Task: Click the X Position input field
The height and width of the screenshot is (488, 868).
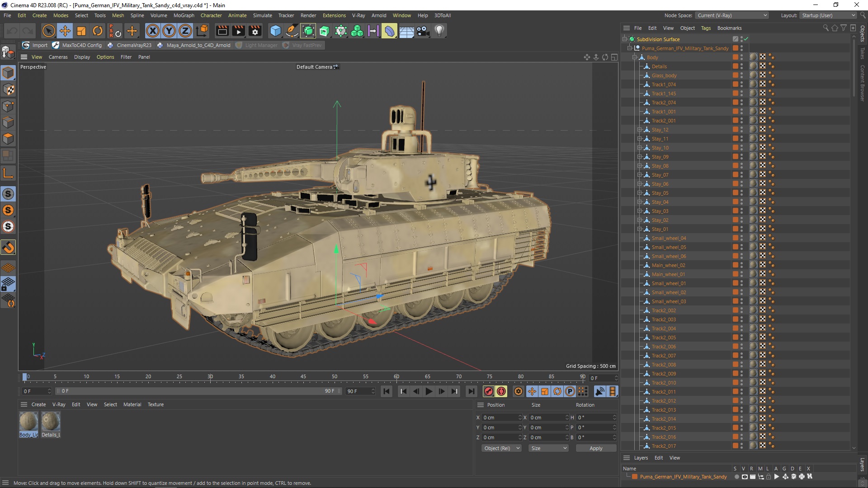Action: pyautogui.click(x=501, y=418)
